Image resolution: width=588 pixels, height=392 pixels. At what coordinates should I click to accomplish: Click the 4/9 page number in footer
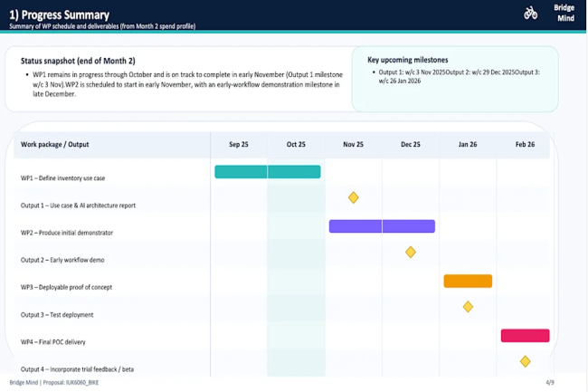pos(550,383)
